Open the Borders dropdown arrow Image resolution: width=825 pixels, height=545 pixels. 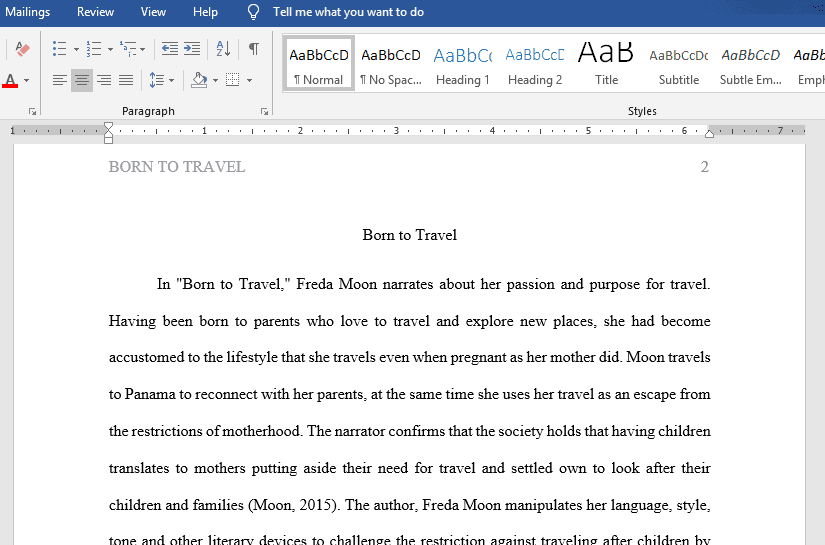249,80
